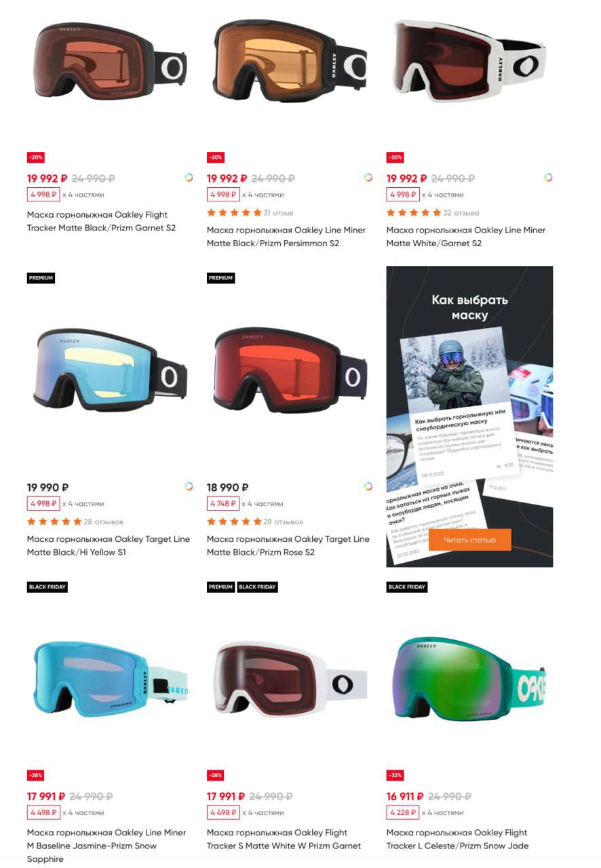Click color options icon for Target Line Hi Yellow
Screen dimensions: 601x868
189,486
